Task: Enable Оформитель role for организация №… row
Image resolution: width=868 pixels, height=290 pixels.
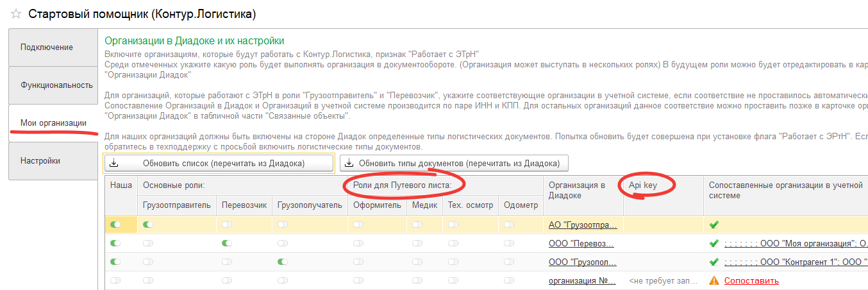Action: pyautogui.click(x=358, y=281)
